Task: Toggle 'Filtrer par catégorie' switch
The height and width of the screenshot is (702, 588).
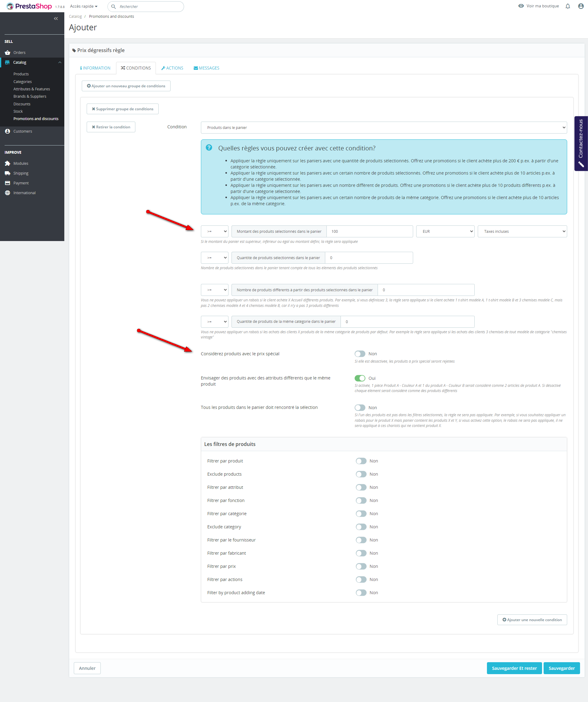Action: pos(361,513)
